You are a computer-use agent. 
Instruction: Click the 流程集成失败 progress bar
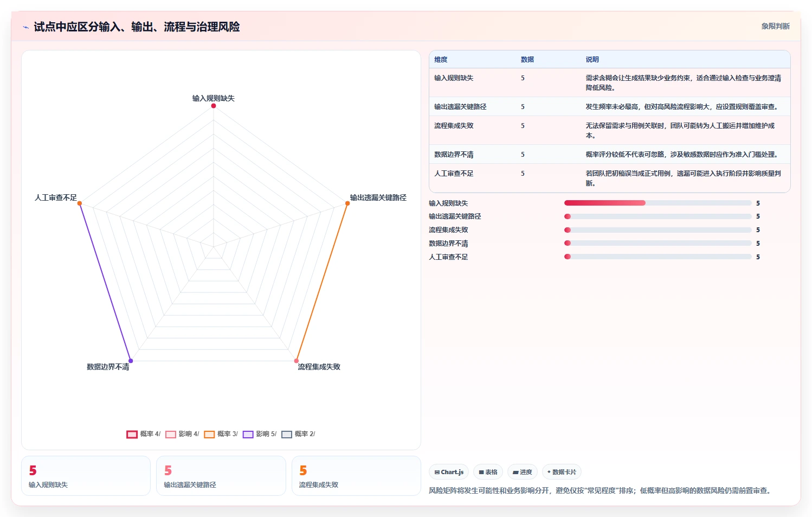pos(658,230)
